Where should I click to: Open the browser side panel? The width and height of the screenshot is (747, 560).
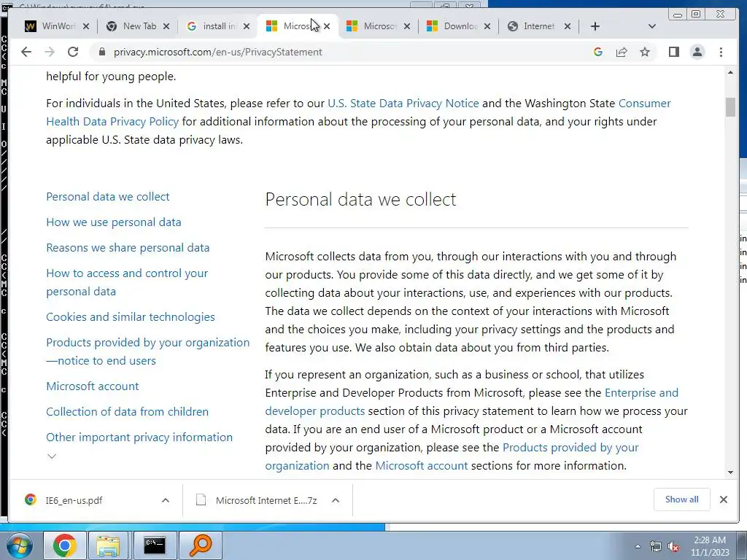673,52
